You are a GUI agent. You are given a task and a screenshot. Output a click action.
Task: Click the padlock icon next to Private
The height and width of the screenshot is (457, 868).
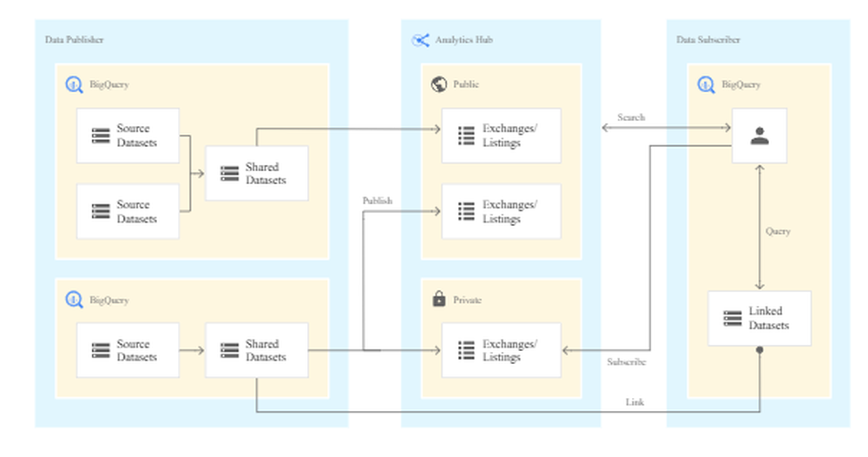(439, 299)
